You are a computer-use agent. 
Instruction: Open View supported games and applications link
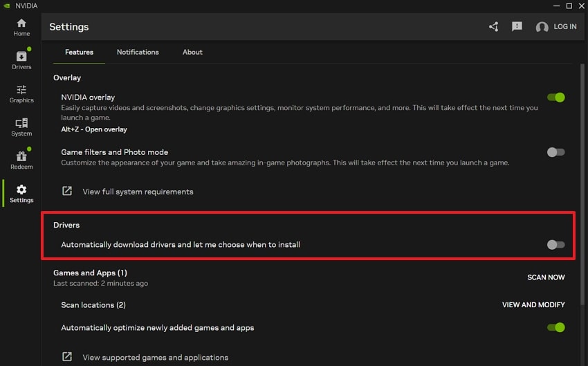click(155, 358)
